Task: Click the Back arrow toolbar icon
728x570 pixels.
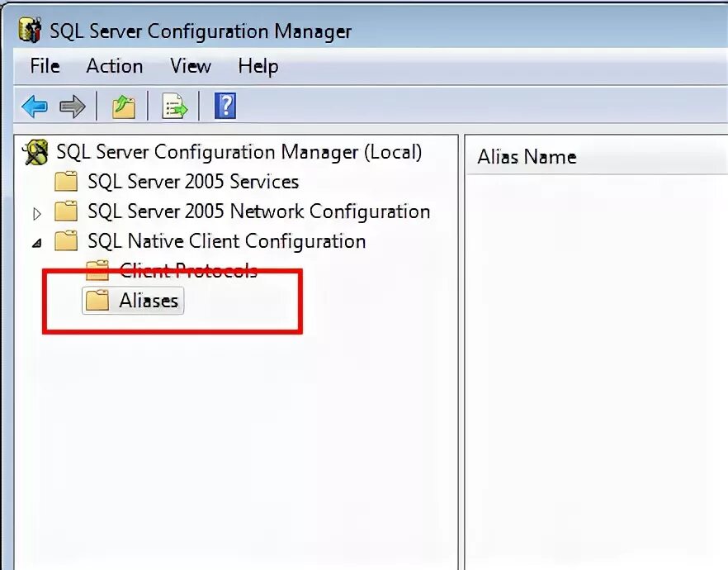Action: point(35,107)
